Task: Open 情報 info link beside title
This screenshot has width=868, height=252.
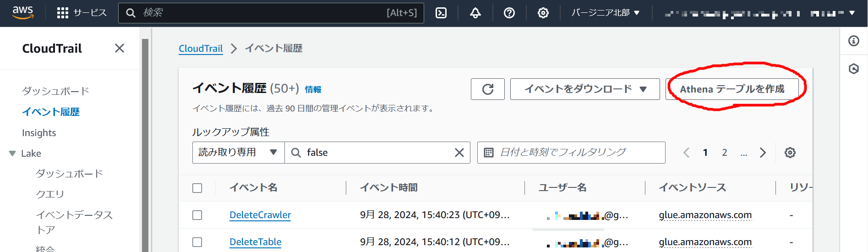Action: pos(313,90)
